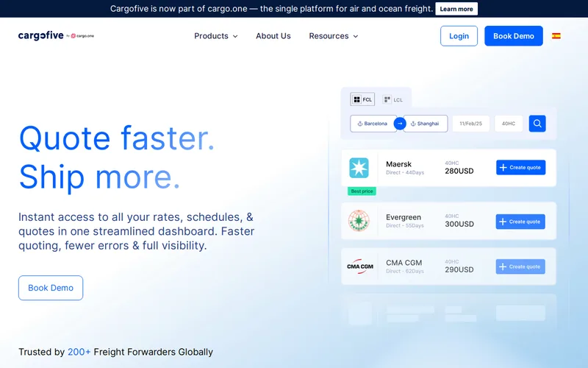Click the anchor icon beside Barcelona

coord(359,124)
